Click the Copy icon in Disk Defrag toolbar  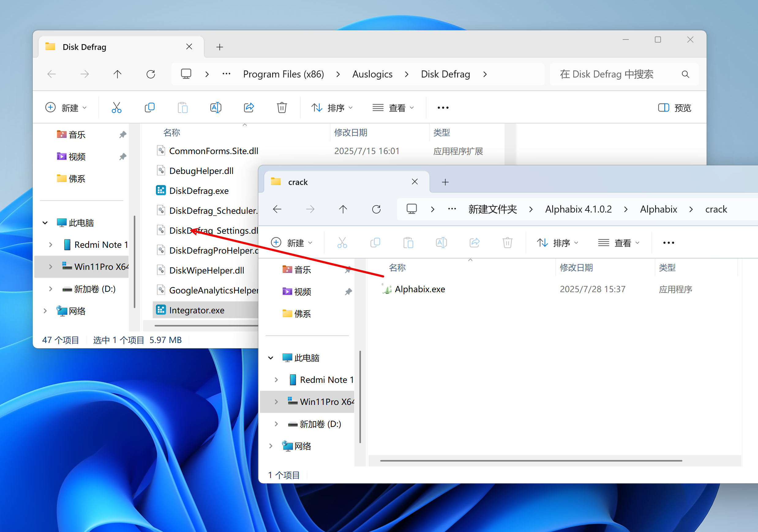(x=150, y=108)
